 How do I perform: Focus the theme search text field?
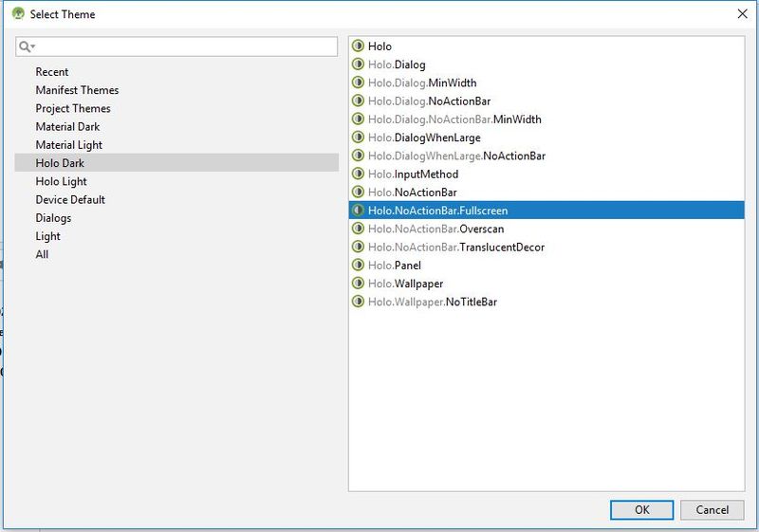click(x=176, y=46)
